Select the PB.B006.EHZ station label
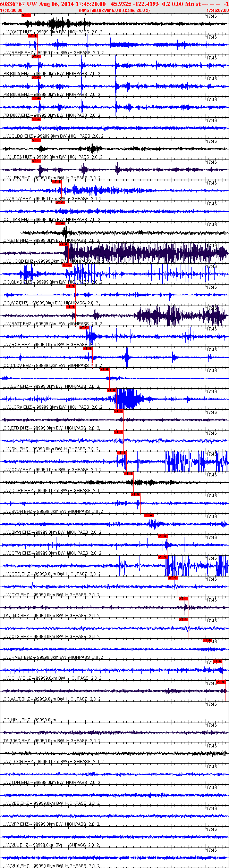This screenshot has width=229, height=868. click(x=17, y=95)
